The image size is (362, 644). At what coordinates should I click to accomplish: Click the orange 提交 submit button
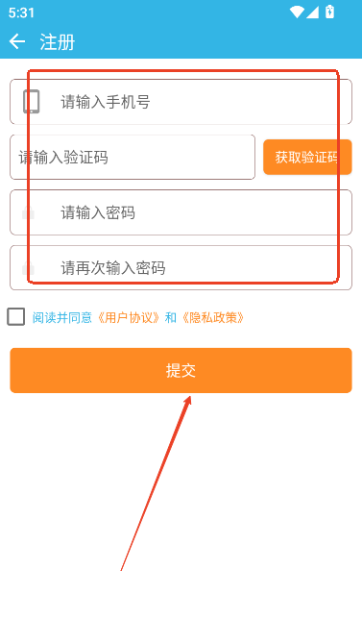tap(181, 370)
